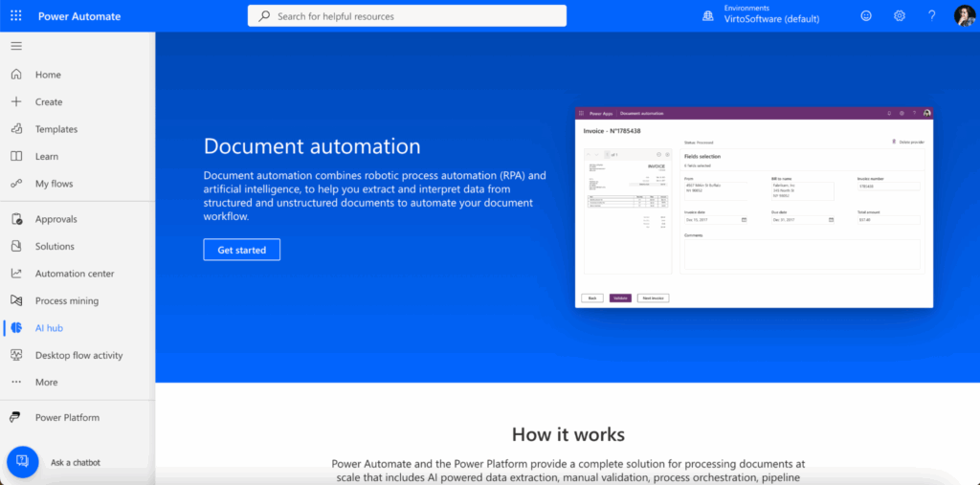The width and height of the screenshot is (980, 485).
Task: Click the Search for helpful resources field
Action: pos(407,16)
